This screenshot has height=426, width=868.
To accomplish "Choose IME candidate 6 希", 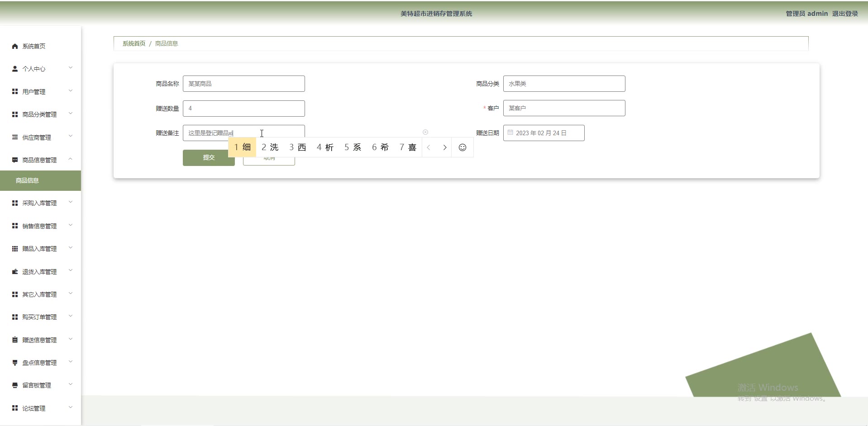I will click(381, 147).
